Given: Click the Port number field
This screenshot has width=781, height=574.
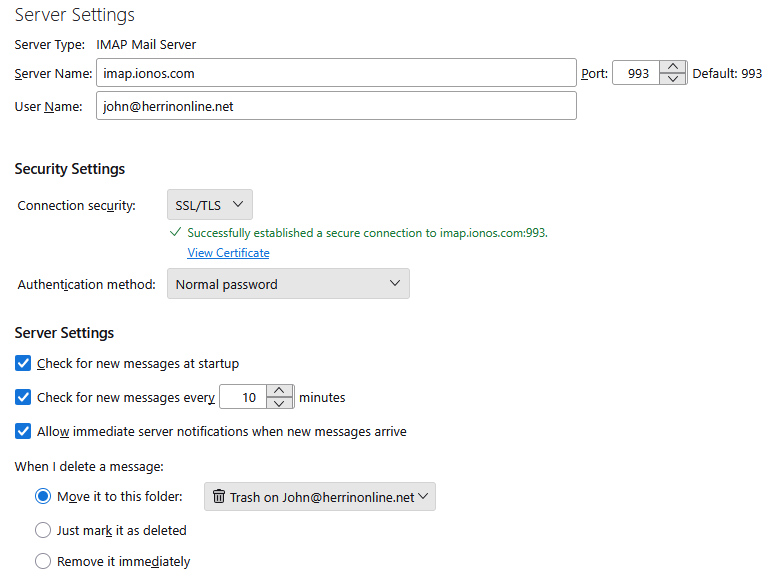Looking at the screenshot, I should coord(637,74).
